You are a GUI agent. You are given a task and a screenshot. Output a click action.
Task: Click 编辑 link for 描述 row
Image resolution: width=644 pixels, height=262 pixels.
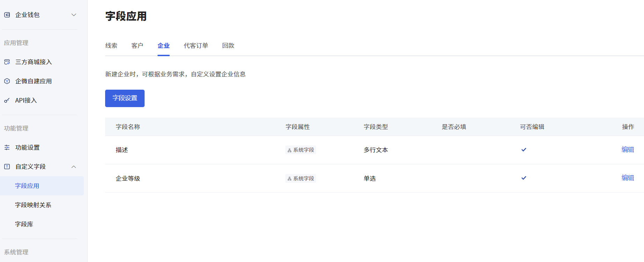click(x=628, y=150)
